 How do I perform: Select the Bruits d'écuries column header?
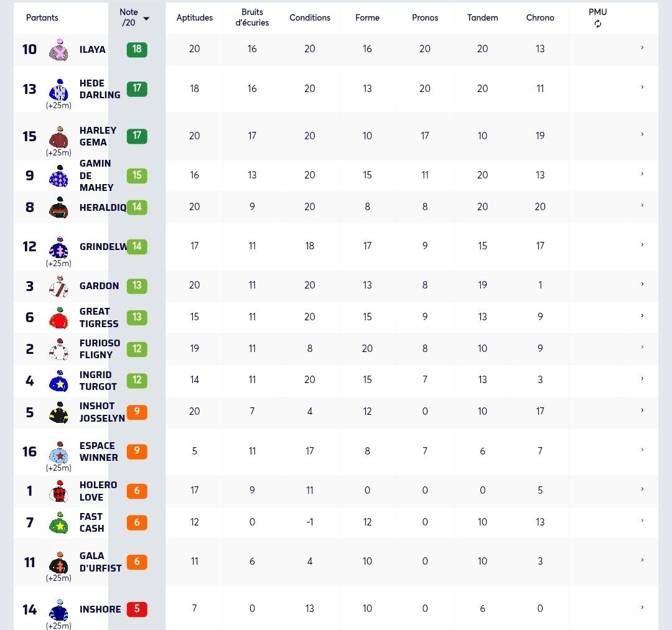(252, 17)
